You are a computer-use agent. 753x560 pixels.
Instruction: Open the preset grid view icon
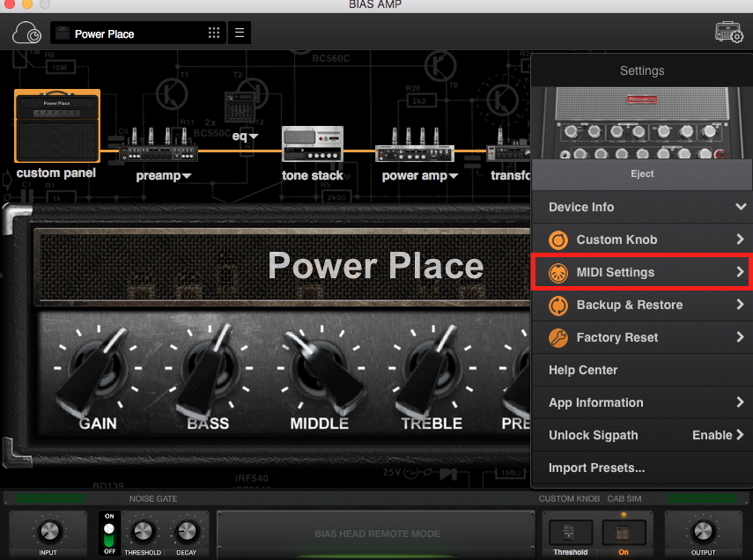coord(214,33)
